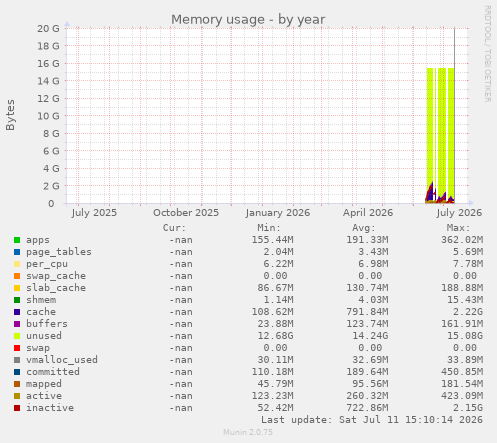Click the cache dark blue legend swatch
Viewport: 497px width, 443px height.
[x=17, y=312]
